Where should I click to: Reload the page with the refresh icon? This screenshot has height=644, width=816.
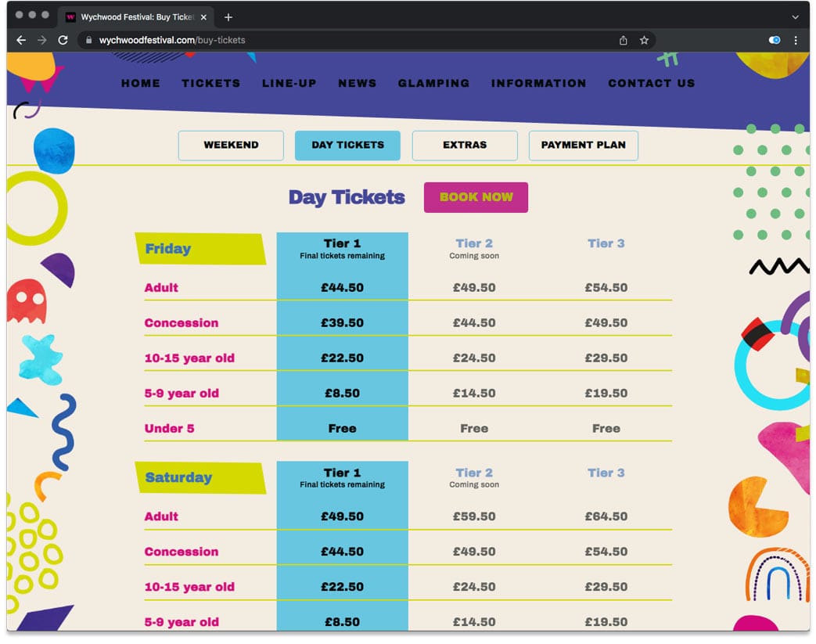coord(63,40)
